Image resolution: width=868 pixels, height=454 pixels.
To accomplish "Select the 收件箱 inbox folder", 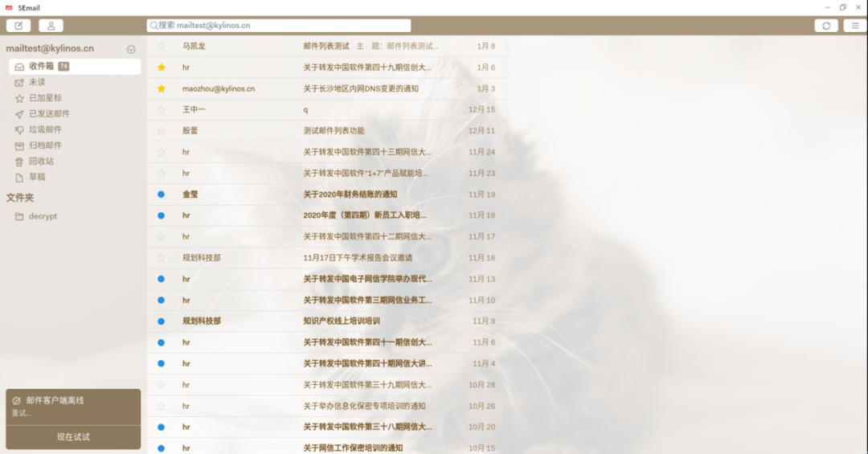I will [41, 67].
